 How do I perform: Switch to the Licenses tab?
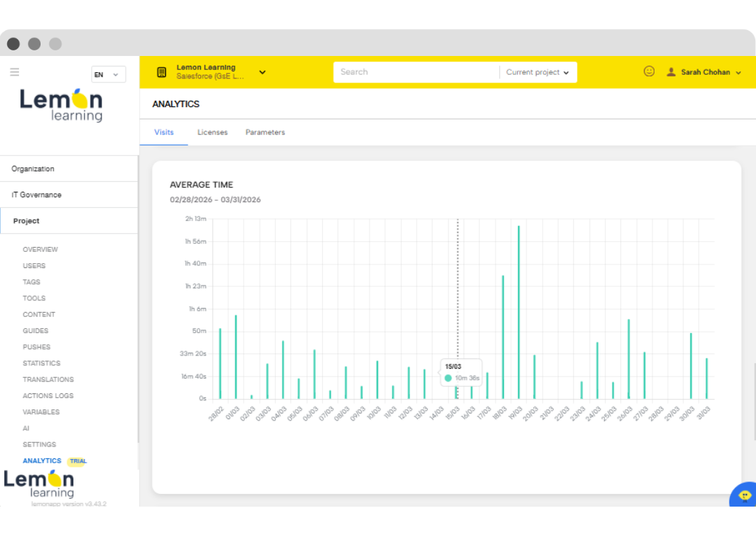[212, 132]
